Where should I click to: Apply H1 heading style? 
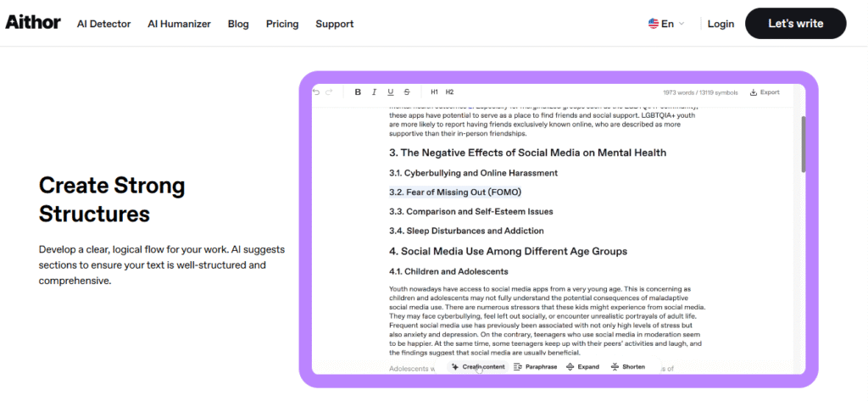(x=434, y=92)
